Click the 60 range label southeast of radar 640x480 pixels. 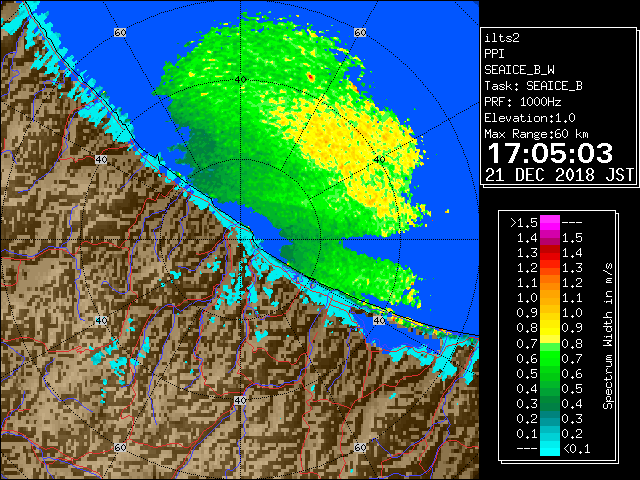click(360, 447)
